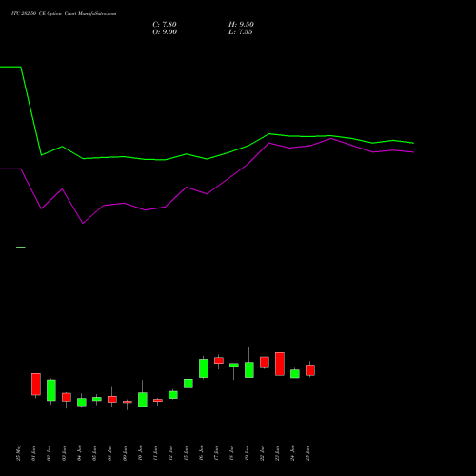Click the small light-green dash marker at left
This screenshot has height=476, width=476.
pyautogui.click(x=21, y=248)
